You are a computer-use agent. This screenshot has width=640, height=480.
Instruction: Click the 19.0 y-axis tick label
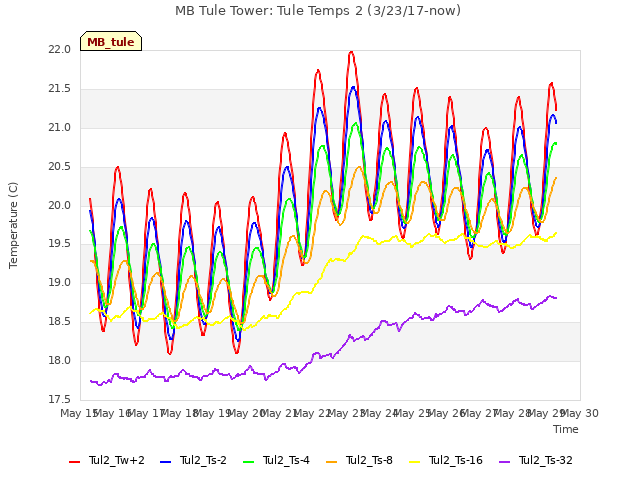[60, 282]
